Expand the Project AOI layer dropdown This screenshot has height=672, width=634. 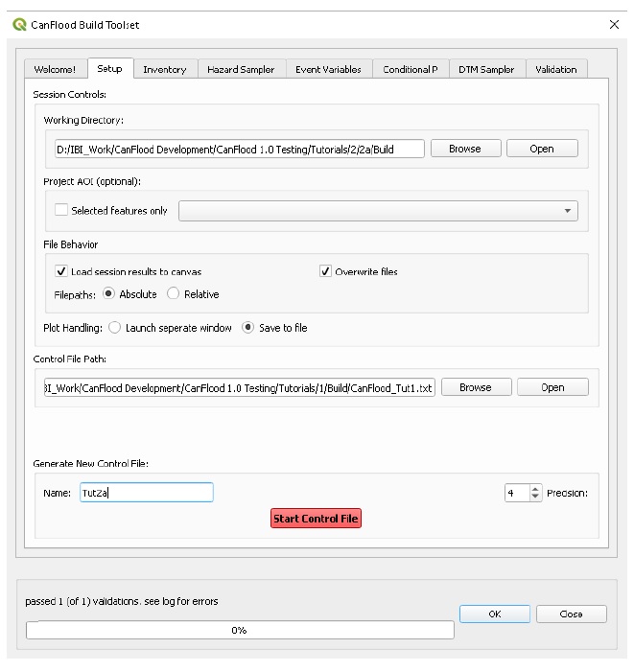pyautogui.click(x=378, y=211)
